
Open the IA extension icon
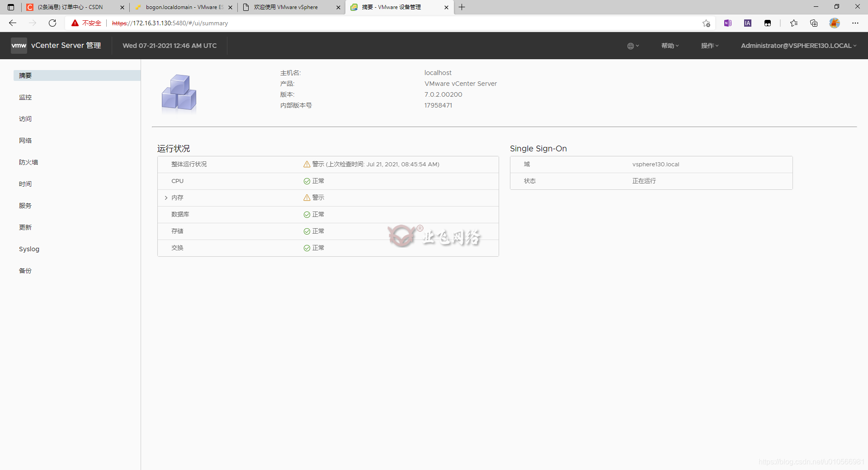pos(748,23)
